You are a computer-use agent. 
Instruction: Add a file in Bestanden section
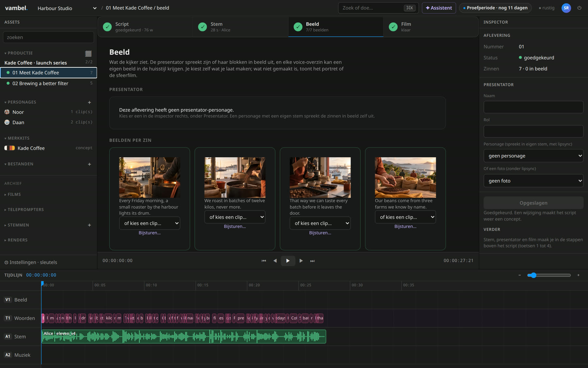(x=89, y=164)
